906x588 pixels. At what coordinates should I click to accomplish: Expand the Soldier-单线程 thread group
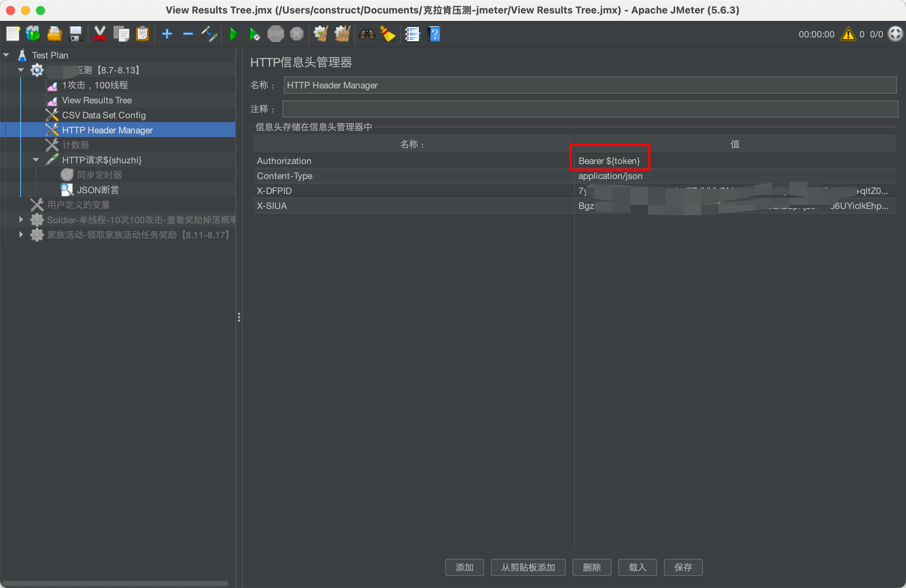(x=21, y=219)
